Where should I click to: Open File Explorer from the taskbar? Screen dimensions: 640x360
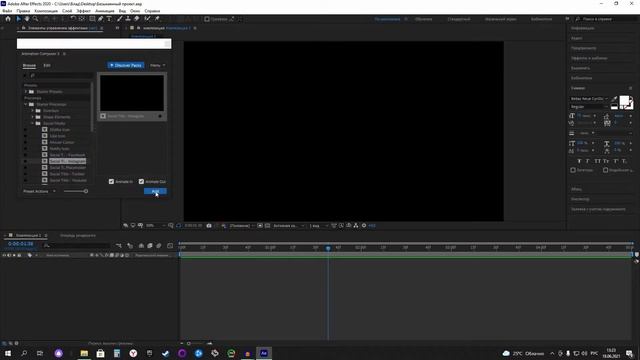84,353
